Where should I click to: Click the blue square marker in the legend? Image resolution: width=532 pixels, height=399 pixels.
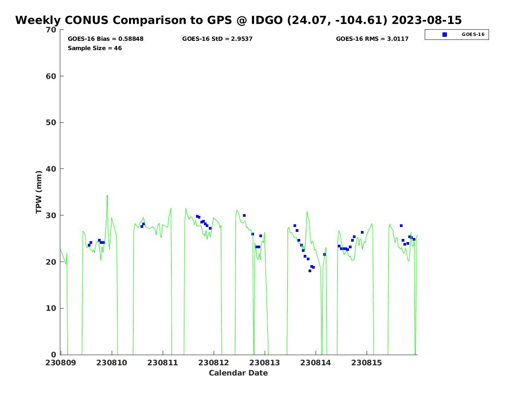[x=445, y=35]
